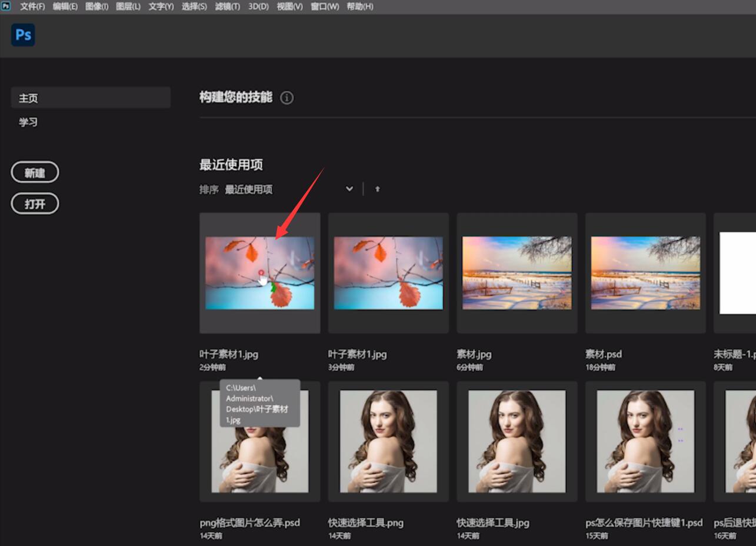Viewport: 756px width, 546px height.
Task: Open the 文件(F) menu
Action: click(x=32, y=6)
